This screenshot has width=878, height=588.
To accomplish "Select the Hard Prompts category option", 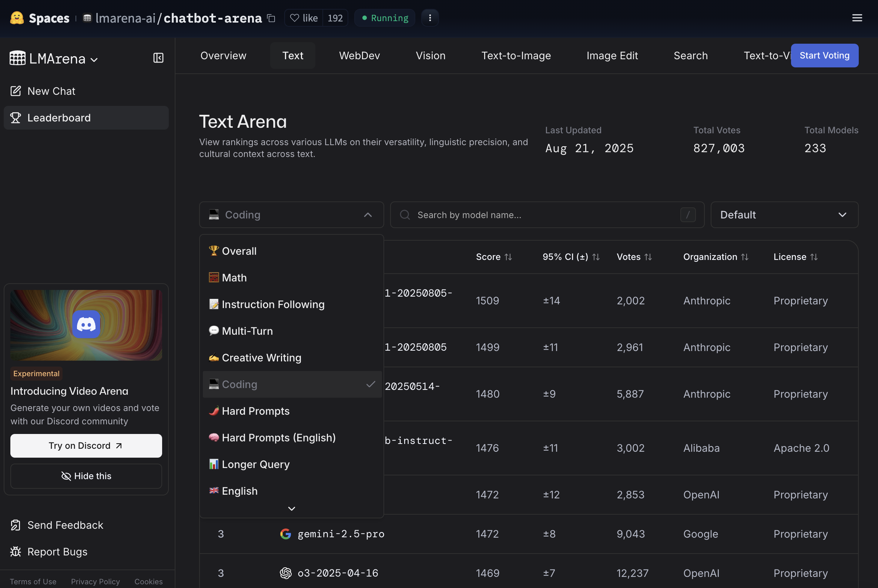I will tap(255, 411).
